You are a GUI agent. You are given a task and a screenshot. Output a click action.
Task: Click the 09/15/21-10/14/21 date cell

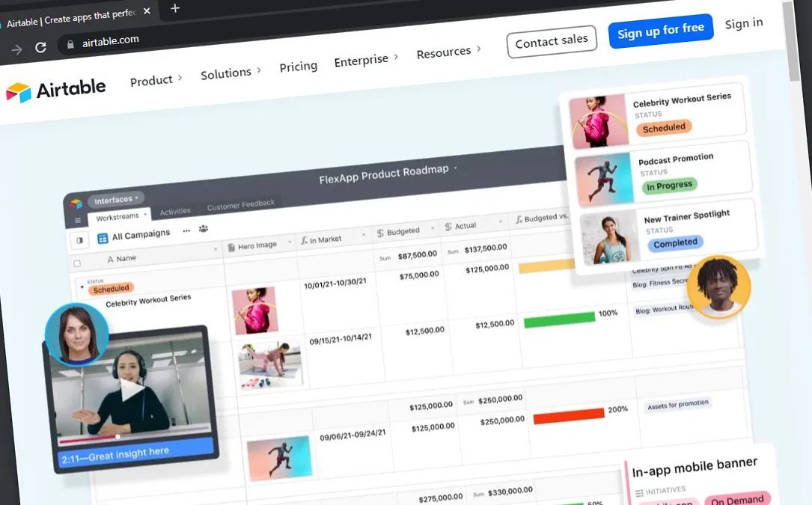(x=341, y=339)
